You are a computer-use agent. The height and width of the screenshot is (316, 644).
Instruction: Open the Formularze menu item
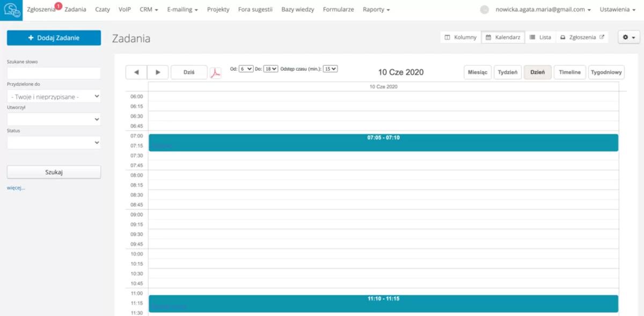pyautogui.click(x=338, y=10)
